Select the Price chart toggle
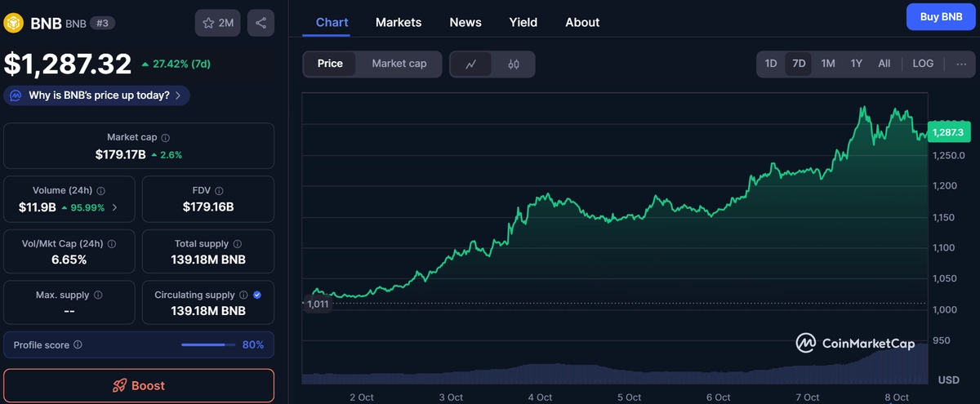Screen dimensions: 980x404 click(330, 64)
